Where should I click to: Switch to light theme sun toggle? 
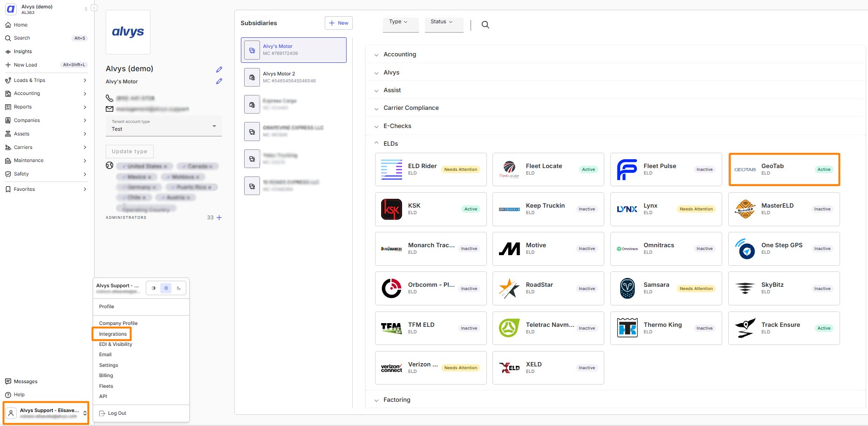(166, 288)
